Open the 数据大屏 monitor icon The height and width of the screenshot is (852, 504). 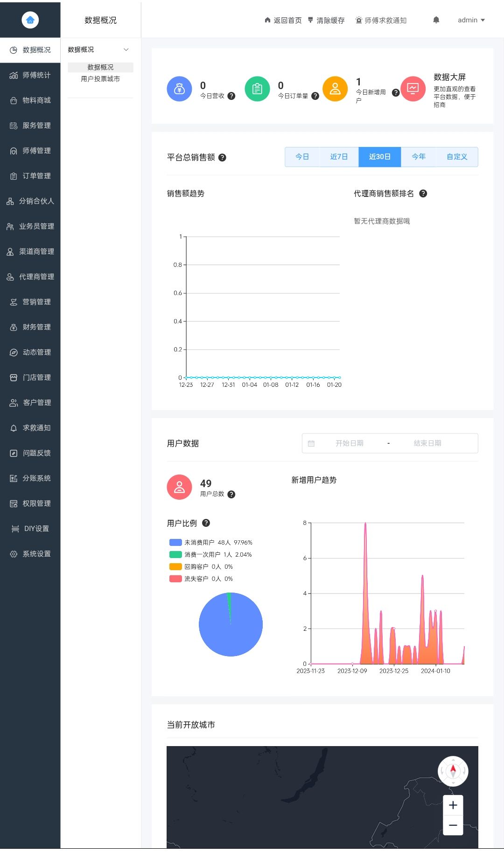pos(413,89)
